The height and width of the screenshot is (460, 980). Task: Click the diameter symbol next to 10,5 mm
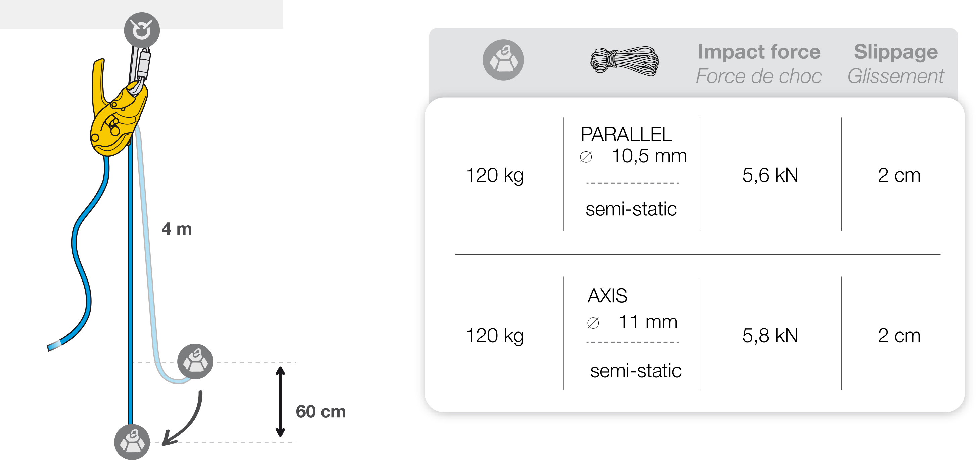point(586,157)
